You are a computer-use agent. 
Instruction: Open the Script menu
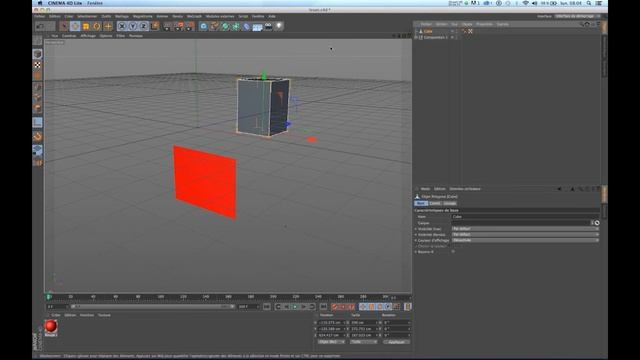[x=243, y=16]
